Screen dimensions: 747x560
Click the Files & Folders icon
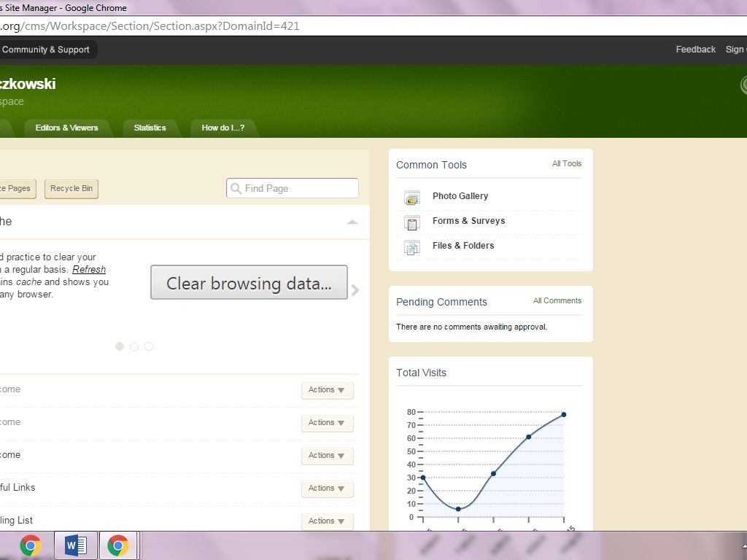click(x=412, y=247)
